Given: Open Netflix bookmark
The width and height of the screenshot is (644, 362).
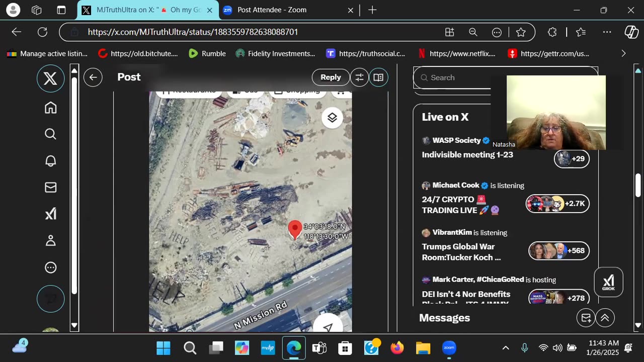Looking at the screenshot, I should [457, 53].
